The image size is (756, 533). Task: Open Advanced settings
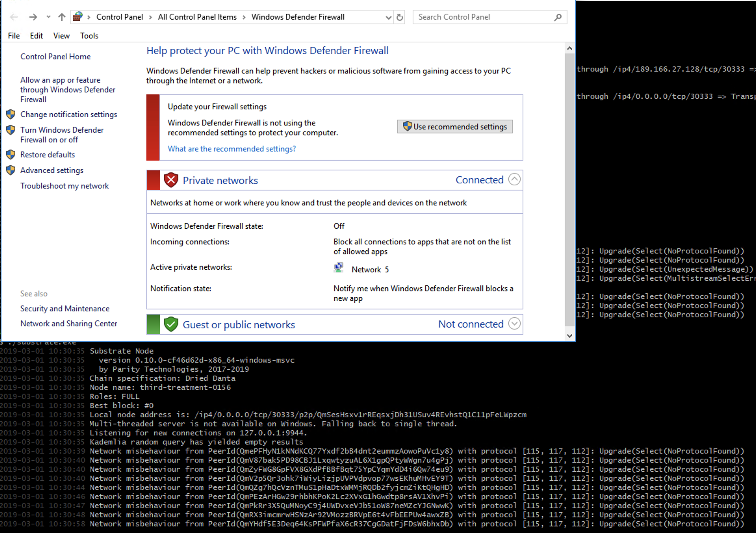click(x=52, y=170)
